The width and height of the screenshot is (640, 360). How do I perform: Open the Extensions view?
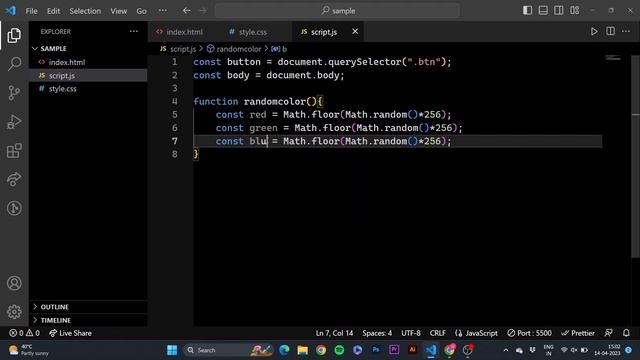pos(14,151)
